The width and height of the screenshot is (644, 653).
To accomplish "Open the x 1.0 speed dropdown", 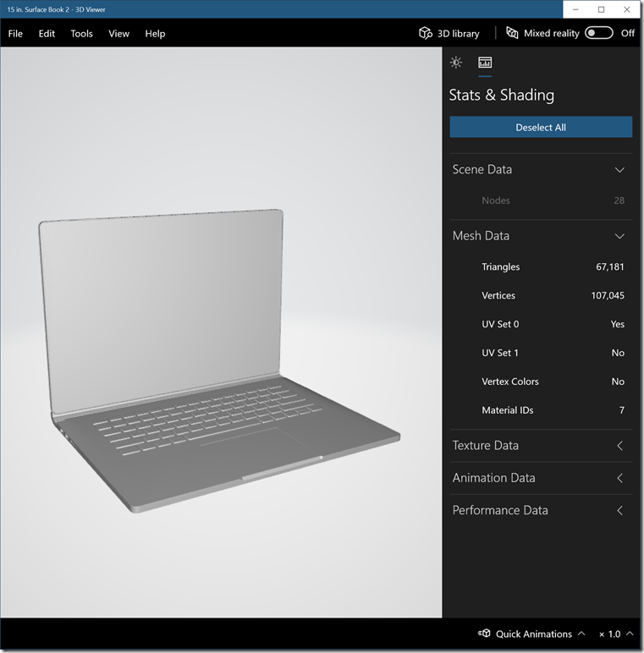I will click(x=616, y=634).
